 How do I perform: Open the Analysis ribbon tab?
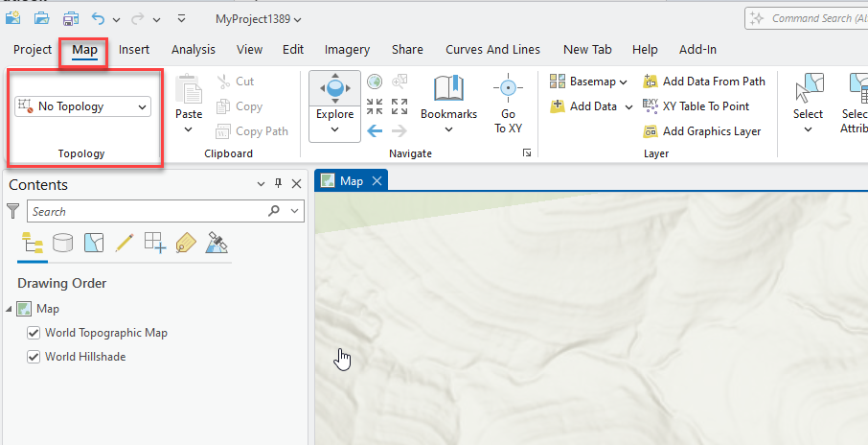[194, 49]
